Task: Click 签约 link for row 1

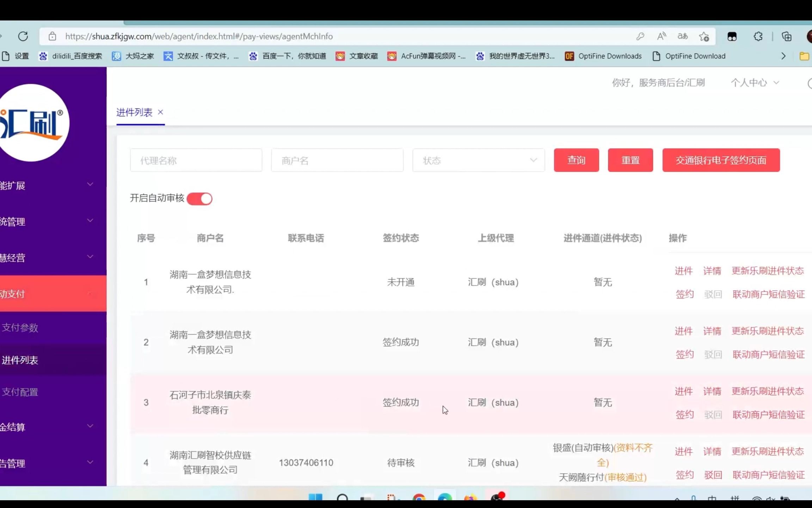Action: [x=684, y=294]
